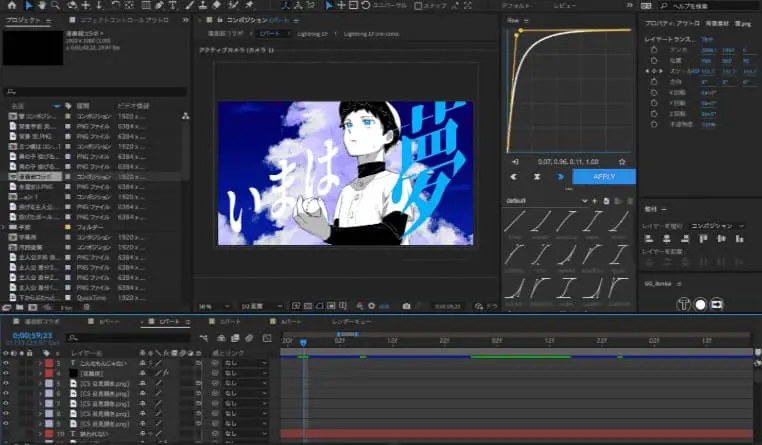Select the Roto Brush tool

click(x=233, y=5)
